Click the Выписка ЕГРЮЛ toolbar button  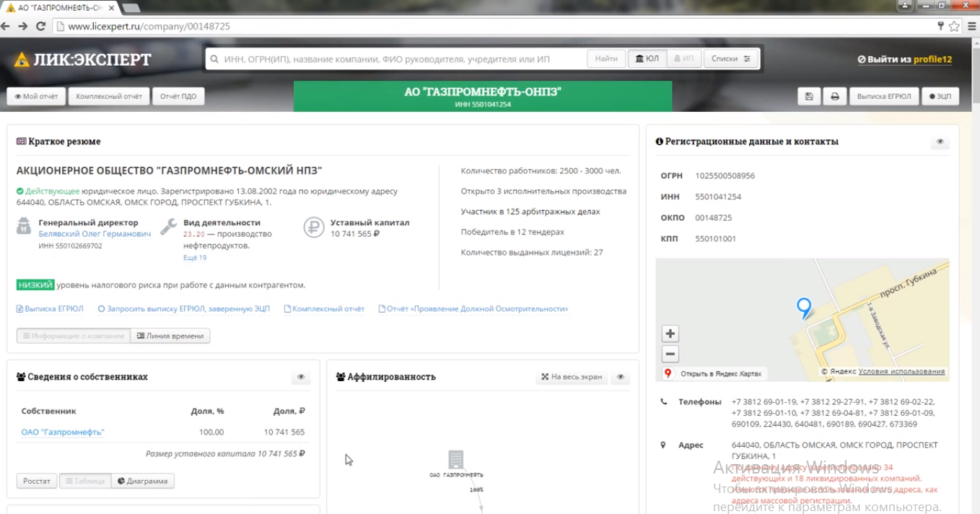883,97
